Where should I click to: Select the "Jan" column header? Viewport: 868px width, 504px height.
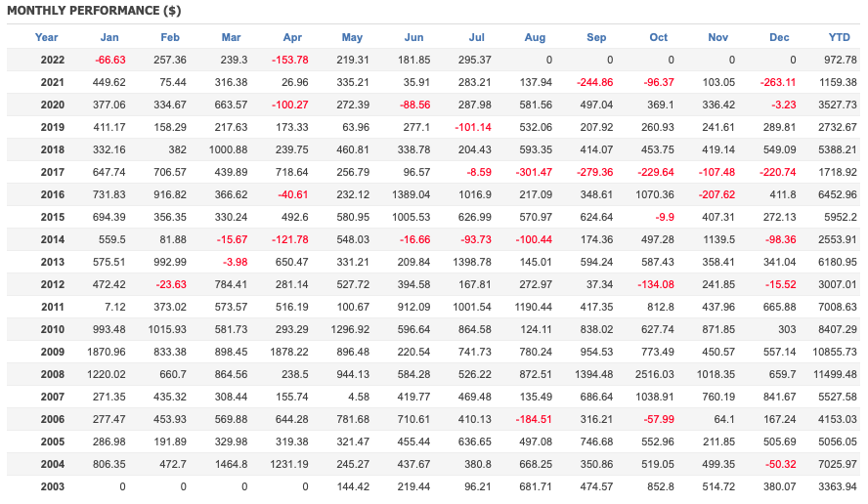109,37
